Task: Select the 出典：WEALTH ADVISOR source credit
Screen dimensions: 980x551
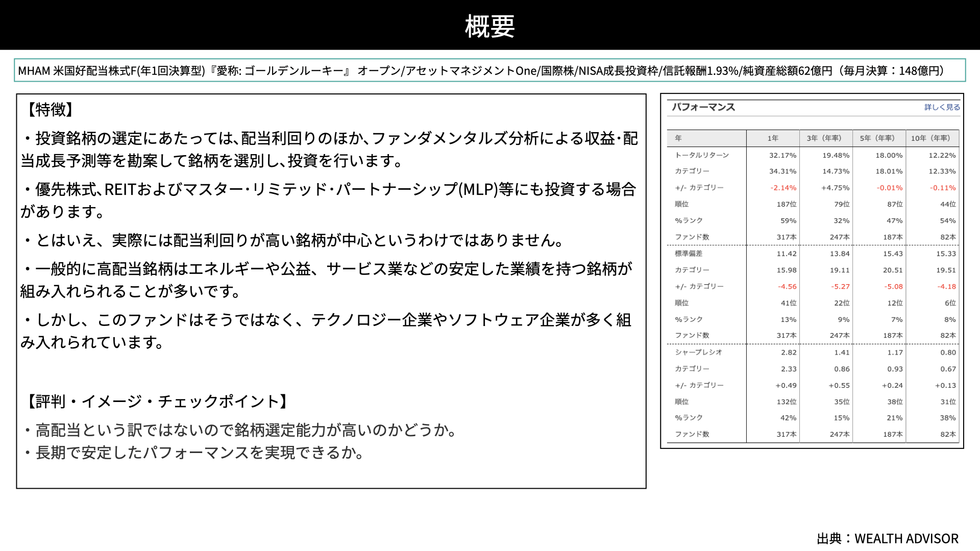Action: [888, 538]
